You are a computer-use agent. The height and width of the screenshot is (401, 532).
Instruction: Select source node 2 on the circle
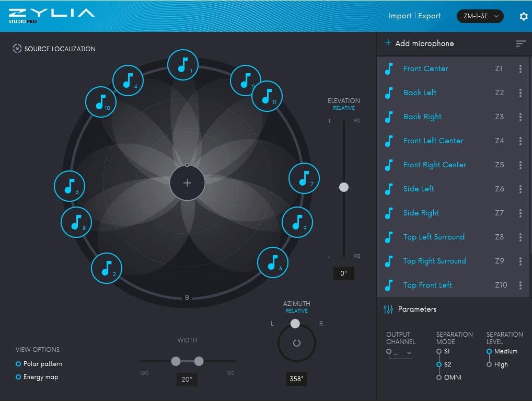click(x=107, y=268)
